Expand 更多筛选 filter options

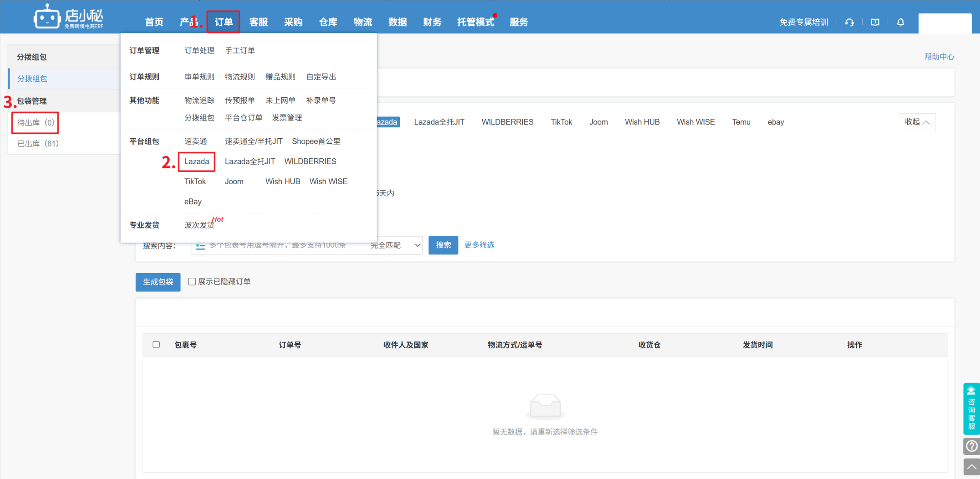[479, 245]
